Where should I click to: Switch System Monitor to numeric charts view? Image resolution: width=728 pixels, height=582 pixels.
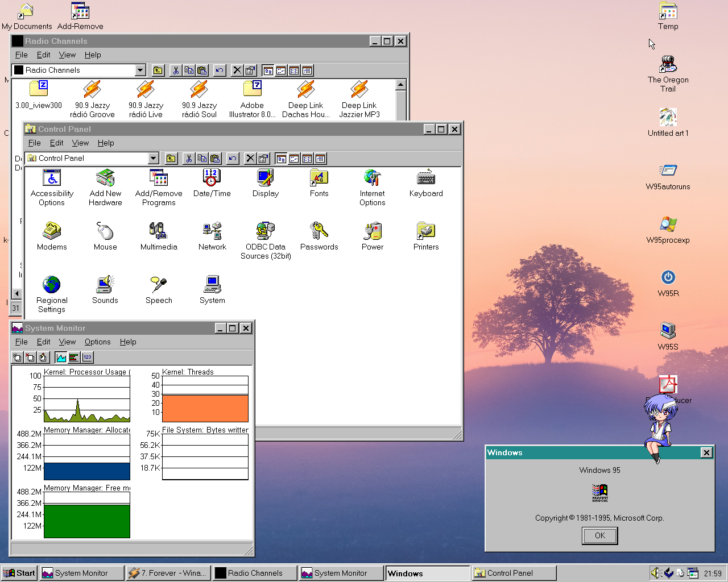pos(87,357)
